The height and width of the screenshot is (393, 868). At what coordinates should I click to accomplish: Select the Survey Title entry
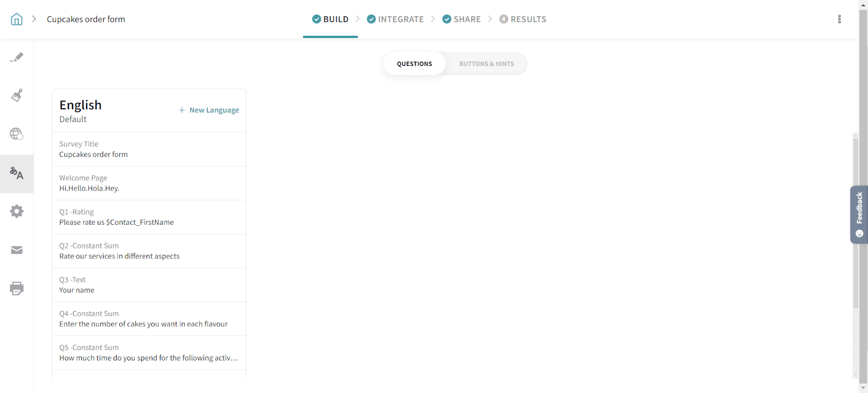click(149, 149)
